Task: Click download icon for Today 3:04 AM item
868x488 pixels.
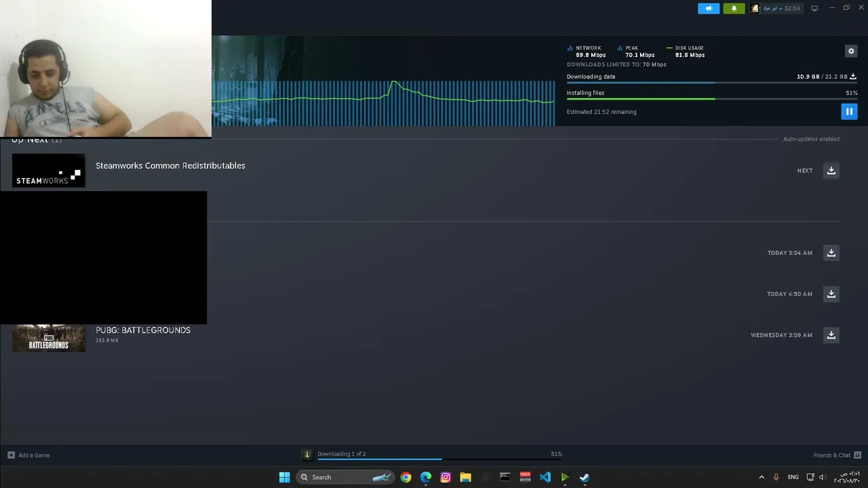Action: [831, 253]
